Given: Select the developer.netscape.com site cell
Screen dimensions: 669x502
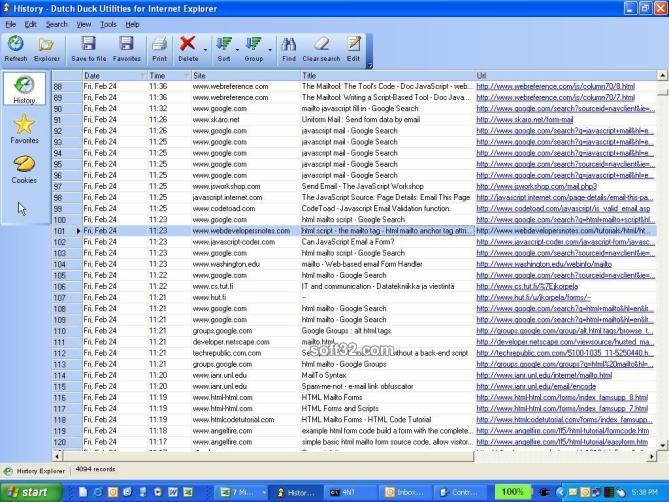Looking at the screenshot, I should coord(246,342).
